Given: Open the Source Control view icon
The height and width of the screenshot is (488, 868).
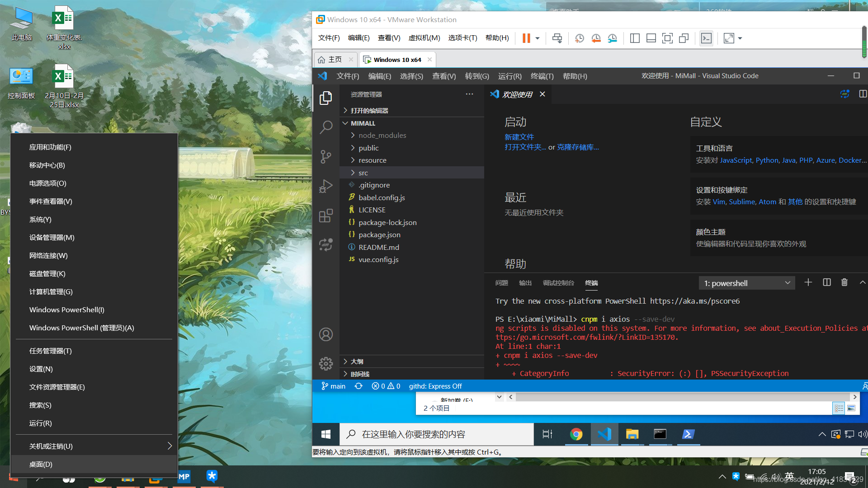Looking at the screenshot, I should pyautogui.click(x=325, y=156).
